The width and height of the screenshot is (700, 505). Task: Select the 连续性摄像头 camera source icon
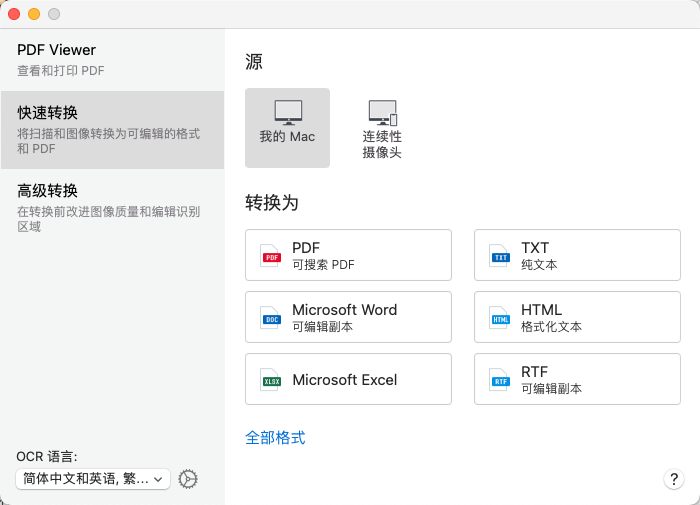(382, 112)
